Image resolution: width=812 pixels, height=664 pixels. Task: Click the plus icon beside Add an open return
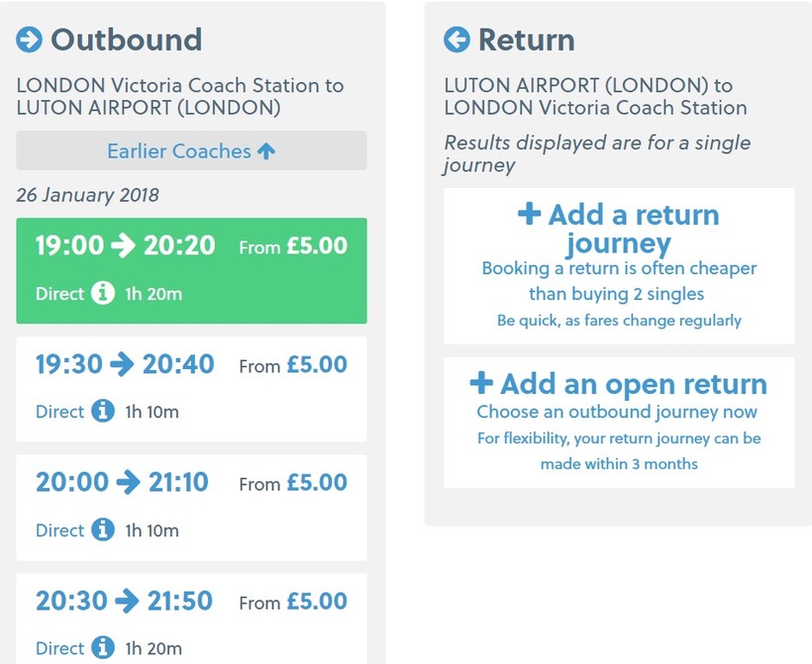click(481, 383)
